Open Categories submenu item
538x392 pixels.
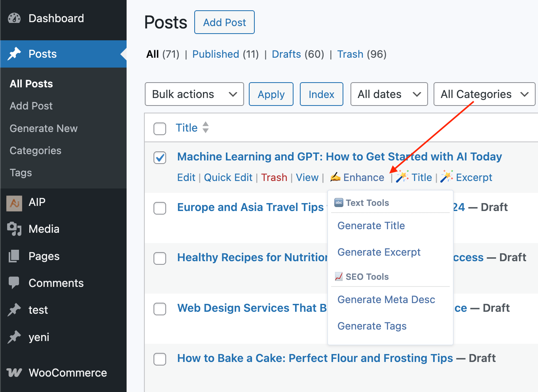(36, 151)
